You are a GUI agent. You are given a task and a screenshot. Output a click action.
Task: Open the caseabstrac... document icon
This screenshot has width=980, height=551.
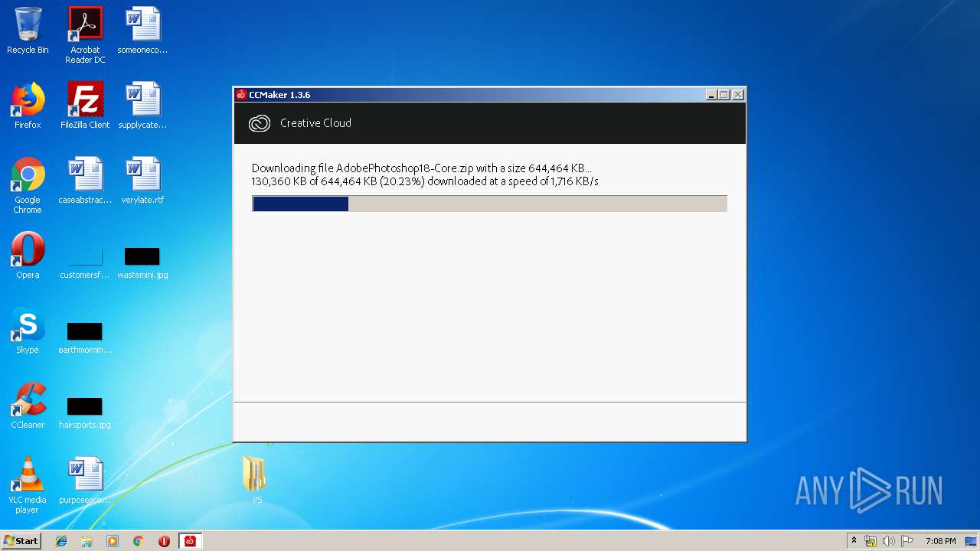tap(85, 181)
